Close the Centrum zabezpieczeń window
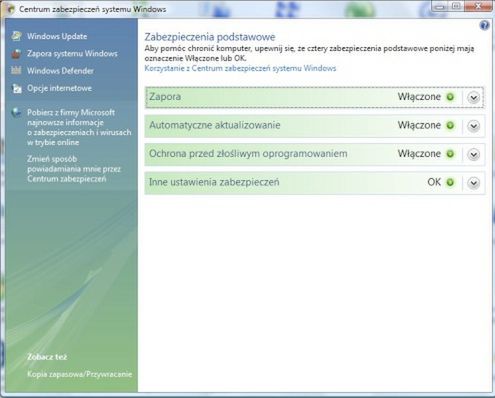This screenshot has height=398, width=495. coord(478,6)
